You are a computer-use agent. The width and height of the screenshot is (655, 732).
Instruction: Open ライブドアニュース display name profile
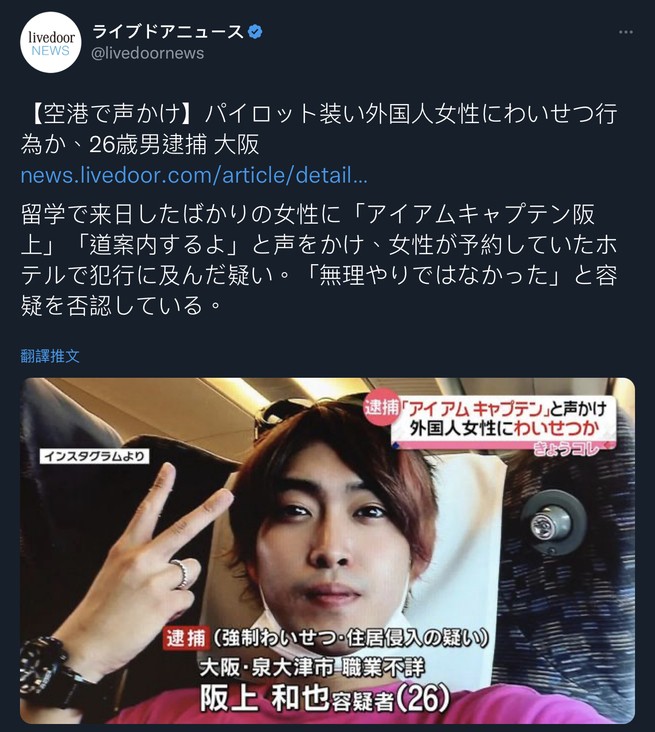click(168, 32)
